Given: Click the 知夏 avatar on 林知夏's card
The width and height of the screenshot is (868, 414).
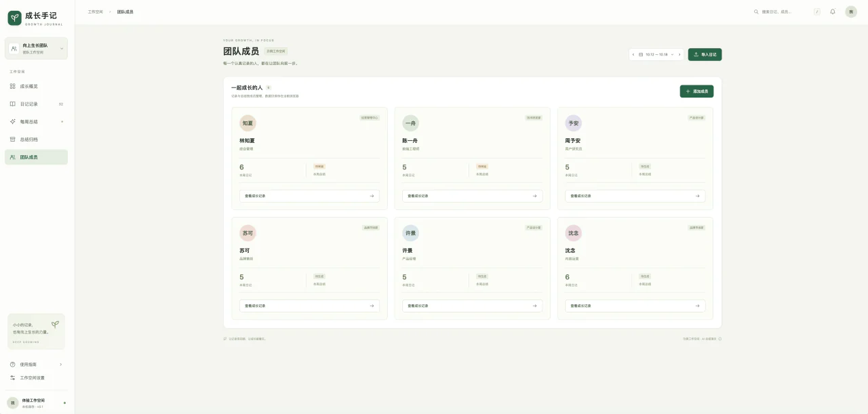Looking at the screenshot, I should tap(248, 123).
